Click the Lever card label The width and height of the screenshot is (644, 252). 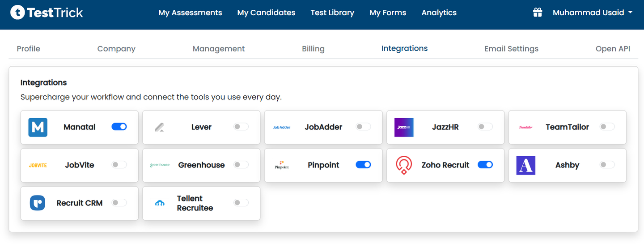tap(201, 127)
